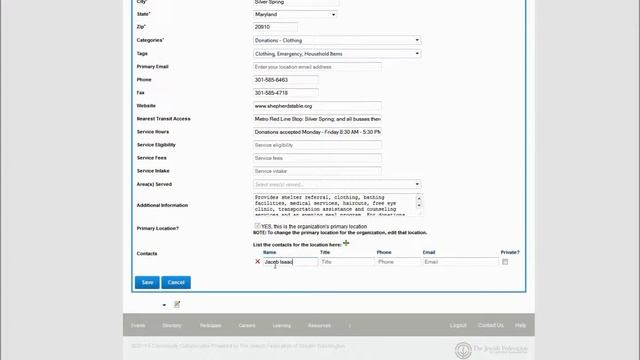Click the green plus add-contact icon
The image size is (640, 360).
[x=346, y=243]
